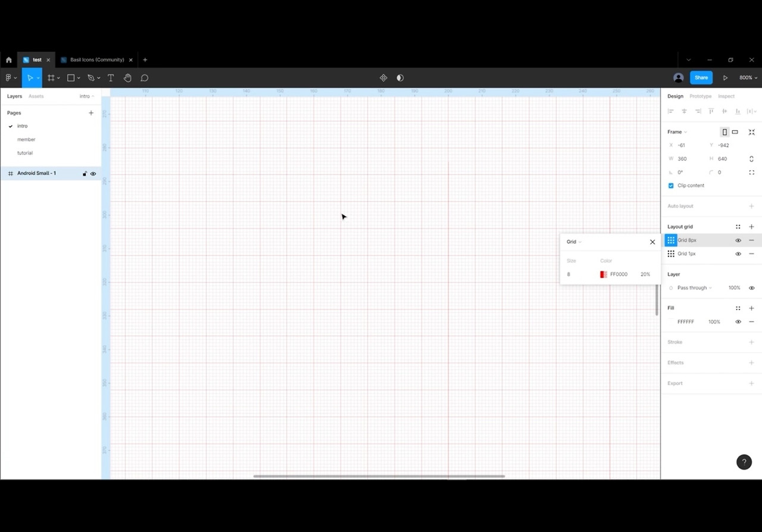The image size is (762, 532).
Task: Open Fill styles icon
Action: click(x=738, y=308)
